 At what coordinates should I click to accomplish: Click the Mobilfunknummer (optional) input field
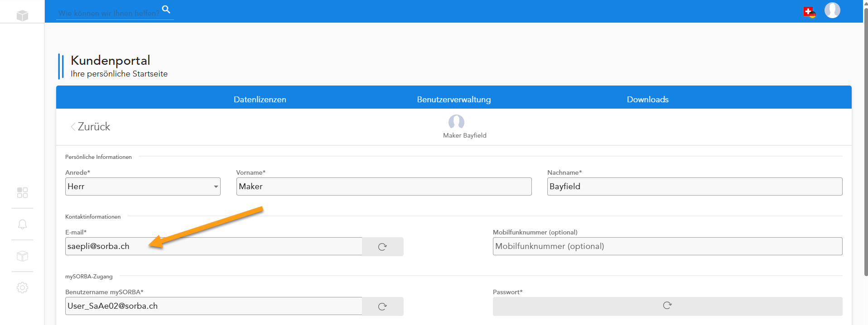point(668,246)
